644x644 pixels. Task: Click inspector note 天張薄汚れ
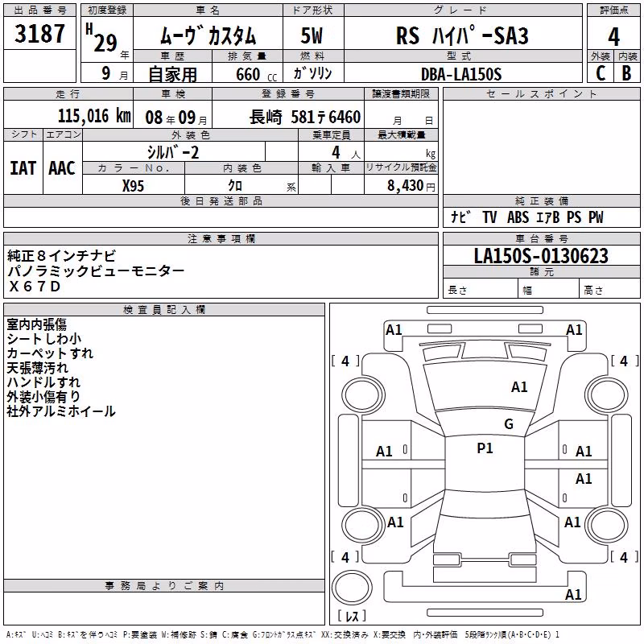(37, 368)
